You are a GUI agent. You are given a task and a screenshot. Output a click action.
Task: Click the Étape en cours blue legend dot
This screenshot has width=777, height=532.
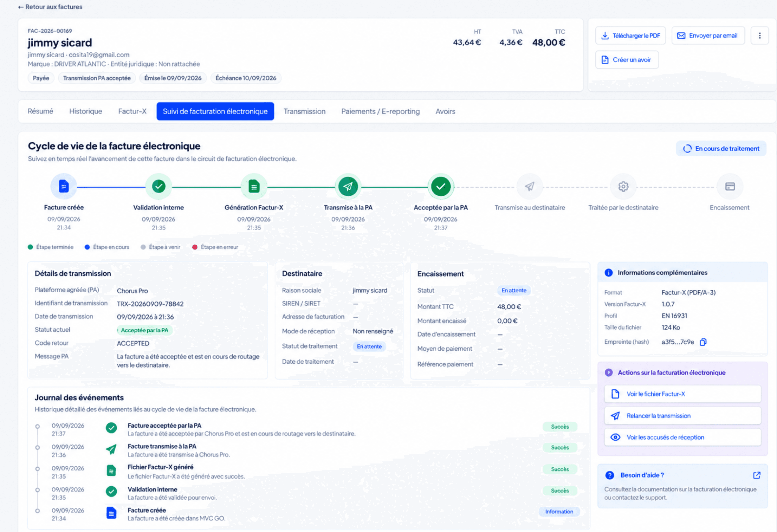coord(87,247)
